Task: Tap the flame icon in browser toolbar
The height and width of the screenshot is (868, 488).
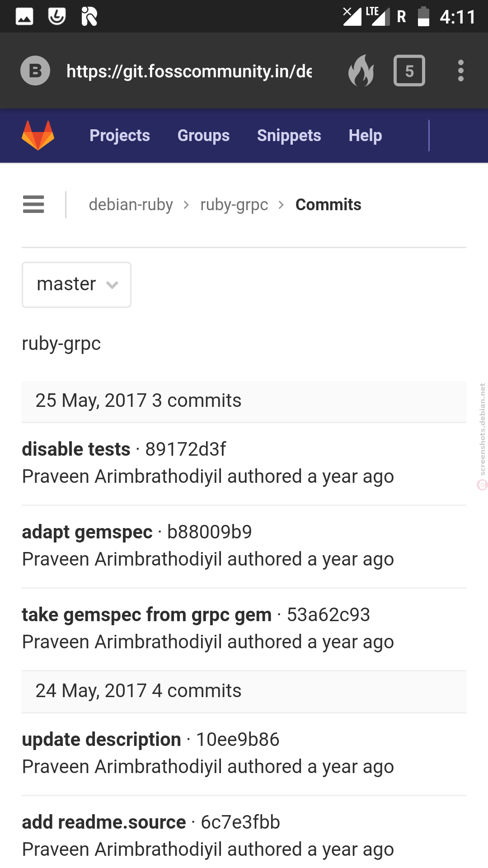Action: pyautogui.click(x=361, y=71)
